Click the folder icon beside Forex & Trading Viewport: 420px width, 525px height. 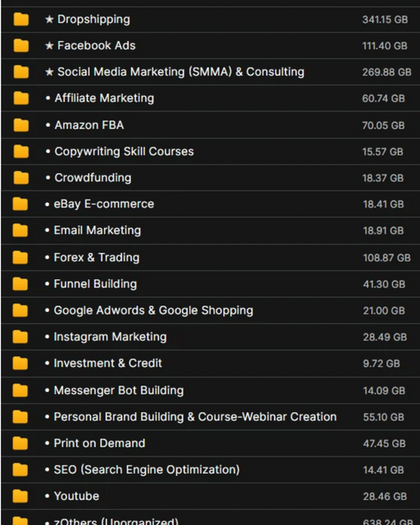click(20, 258)
